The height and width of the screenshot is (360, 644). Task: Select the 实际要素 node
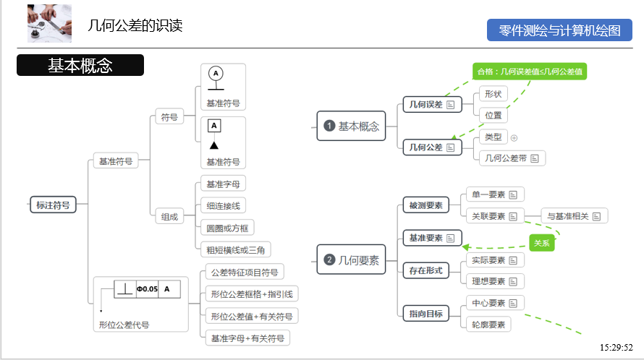pos(496,260)
